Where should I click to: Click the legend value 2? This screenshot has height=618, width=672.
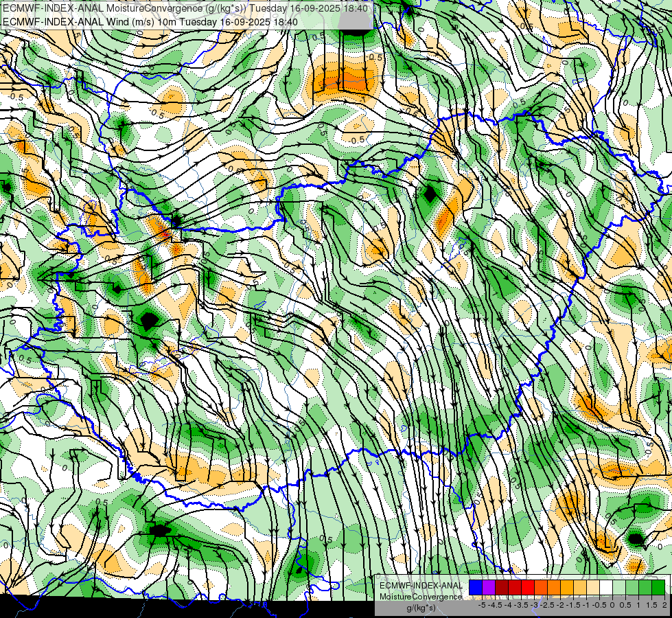(664, 605)
